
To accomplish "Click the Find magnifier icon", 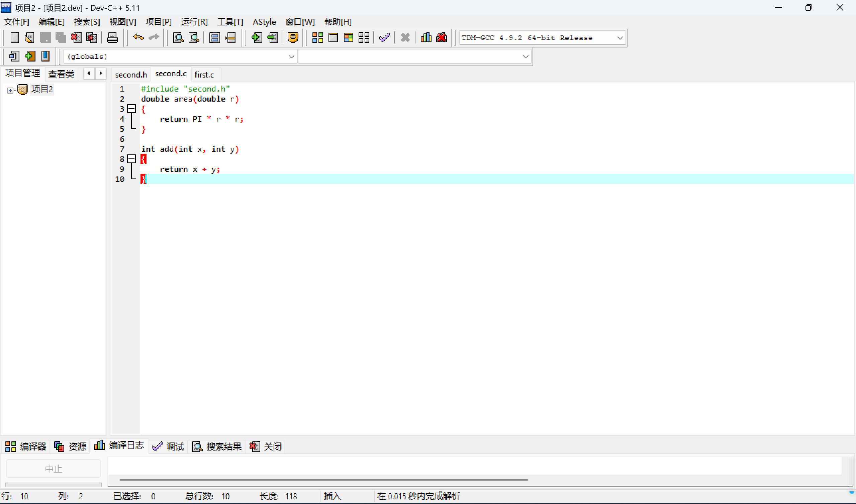I will [x=178, y=37].
